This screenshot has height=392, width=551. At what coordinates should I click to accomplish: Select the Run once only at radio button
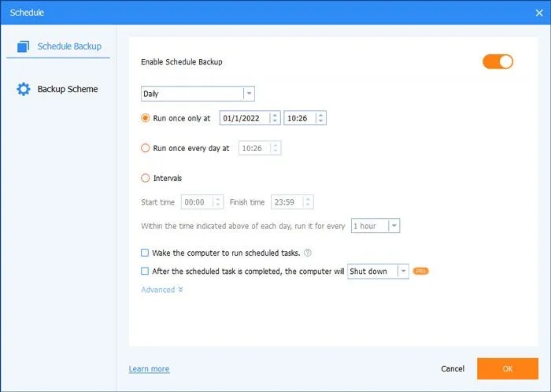coord(145,118)
